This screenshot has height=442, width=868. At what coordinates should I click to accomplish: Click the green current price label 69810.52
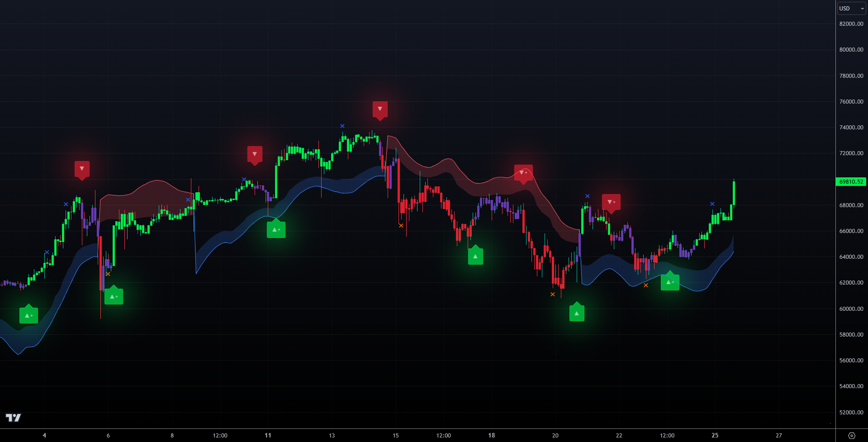[x=851, y=182]
